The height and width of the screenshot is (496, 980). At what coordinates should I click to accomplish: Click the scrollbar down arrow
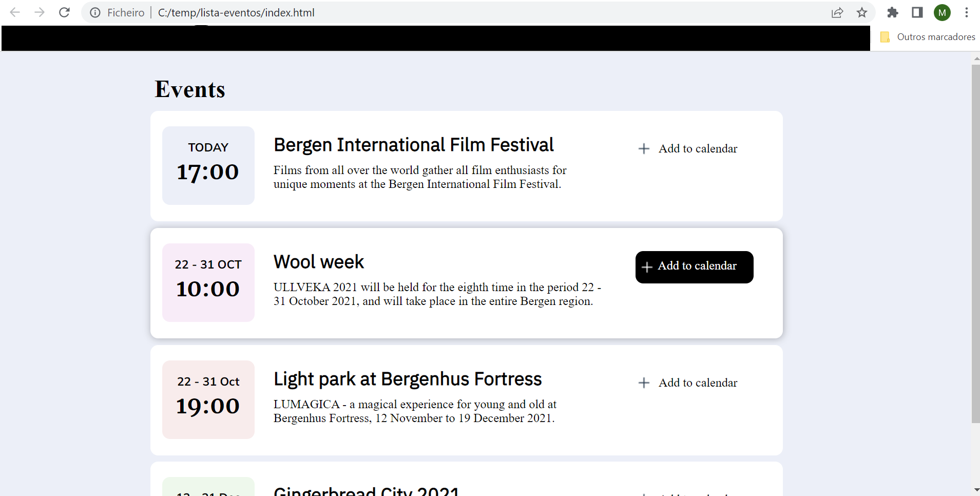pos(976,490)
